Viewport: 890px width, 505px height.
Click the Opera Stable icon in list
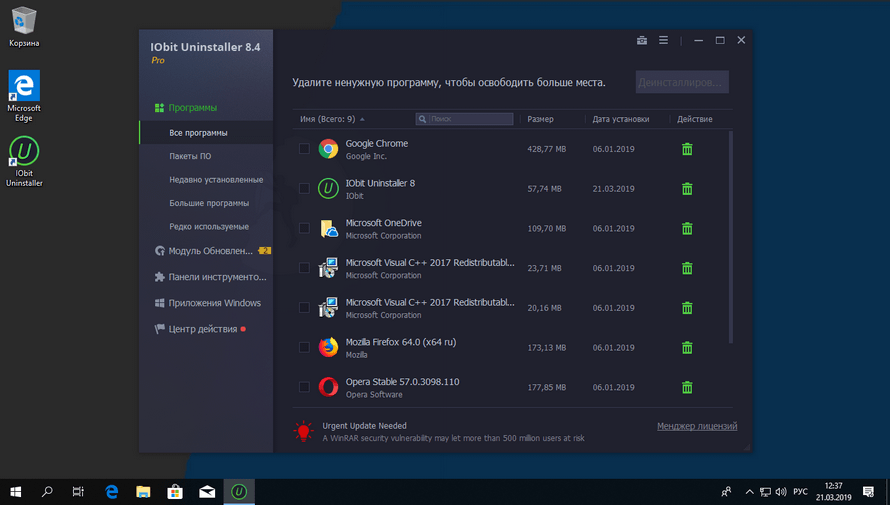pyautogui.click(x=328, y=387)
